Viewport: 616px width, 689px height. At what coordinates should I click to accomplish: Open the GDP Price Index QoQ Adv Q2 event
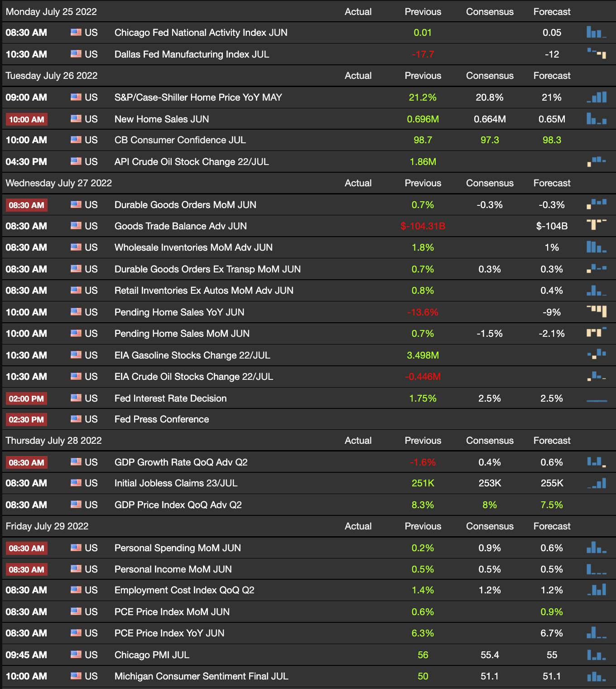click(178, 505)
